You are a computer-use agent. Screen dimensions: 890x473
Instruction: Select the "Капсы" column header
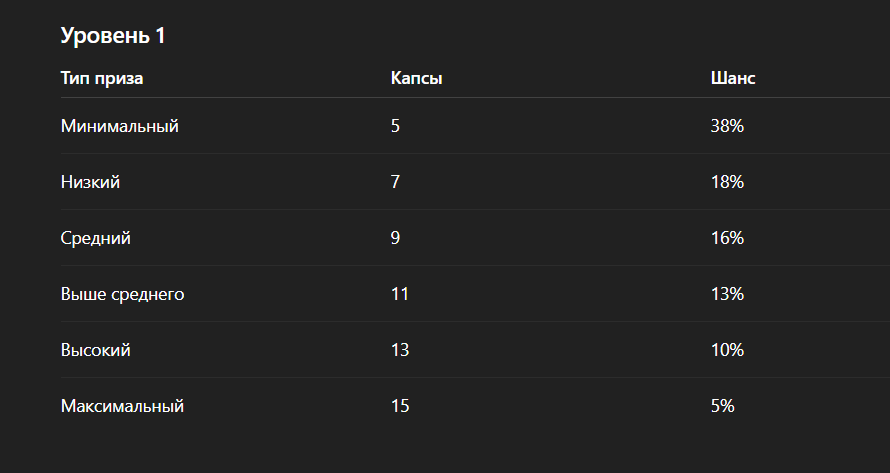(x=416, y=78)
